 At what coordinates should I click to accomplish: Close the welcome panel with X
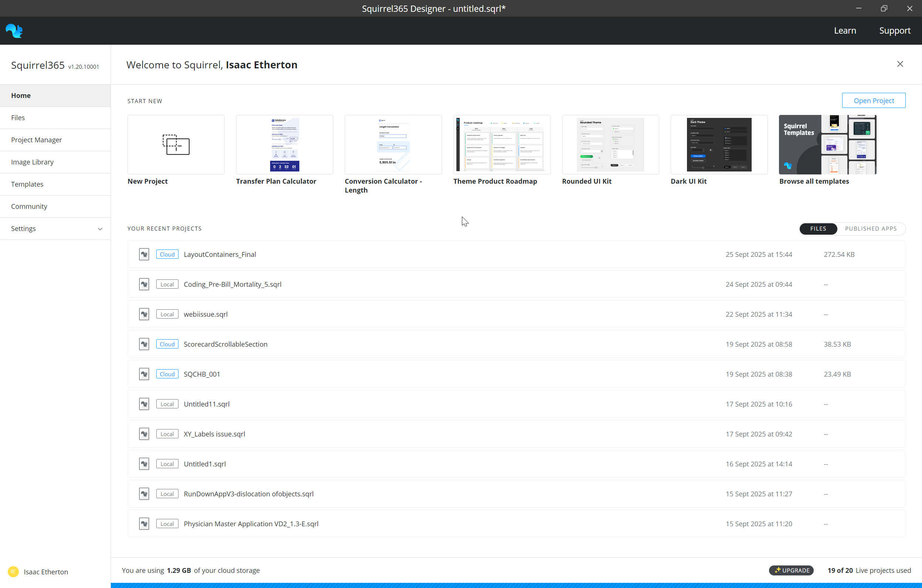tap(900, 64)
